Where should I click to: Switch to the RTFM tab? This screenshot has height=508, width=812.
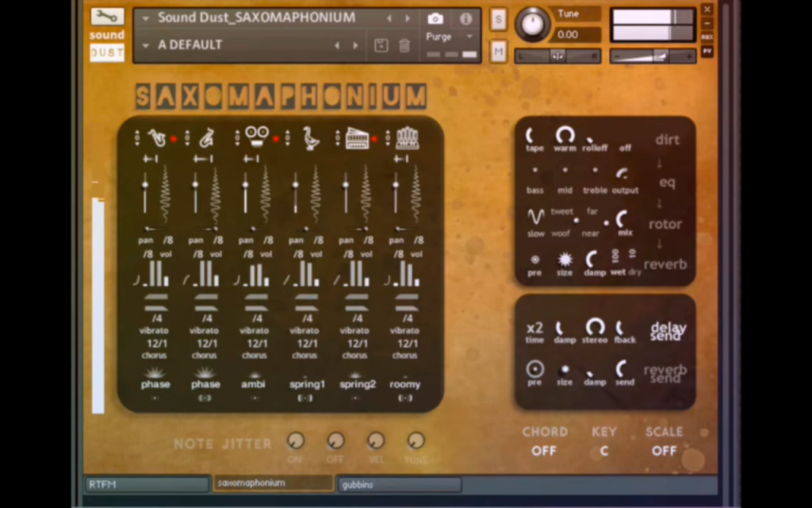(147, 484)
